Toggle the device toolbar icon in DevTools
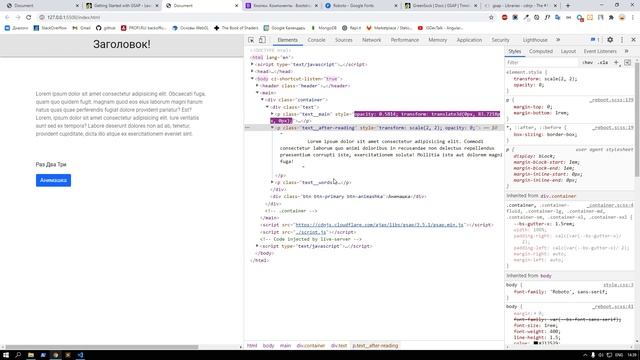Image resolution: width=640 pixels, height=360 pixels. (262, 40)
